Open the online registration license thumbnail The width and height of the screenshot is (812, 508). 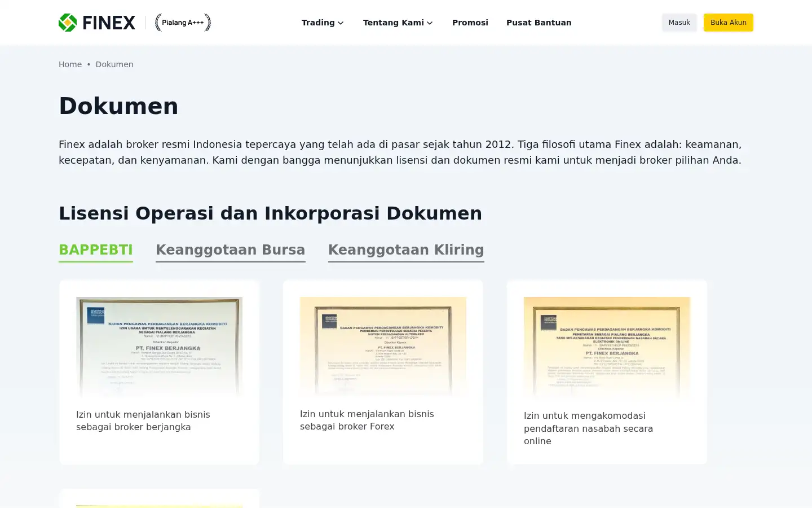(x=607, y=347)
